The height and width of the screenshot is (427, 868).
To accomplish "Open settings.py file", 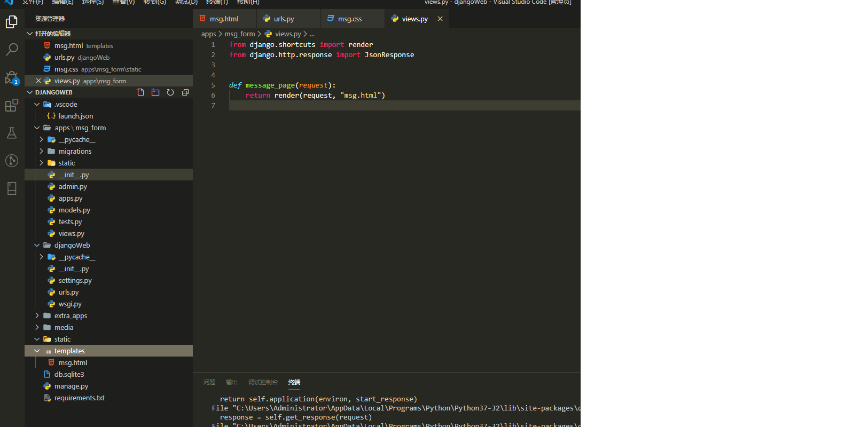I will click(108, 280).
